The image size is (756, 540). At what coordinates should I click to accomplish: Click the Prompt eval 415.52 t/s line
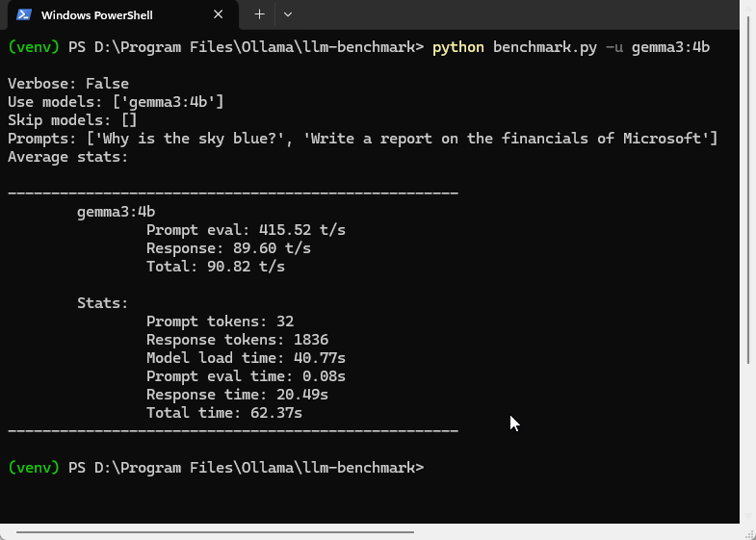(246, 230)
